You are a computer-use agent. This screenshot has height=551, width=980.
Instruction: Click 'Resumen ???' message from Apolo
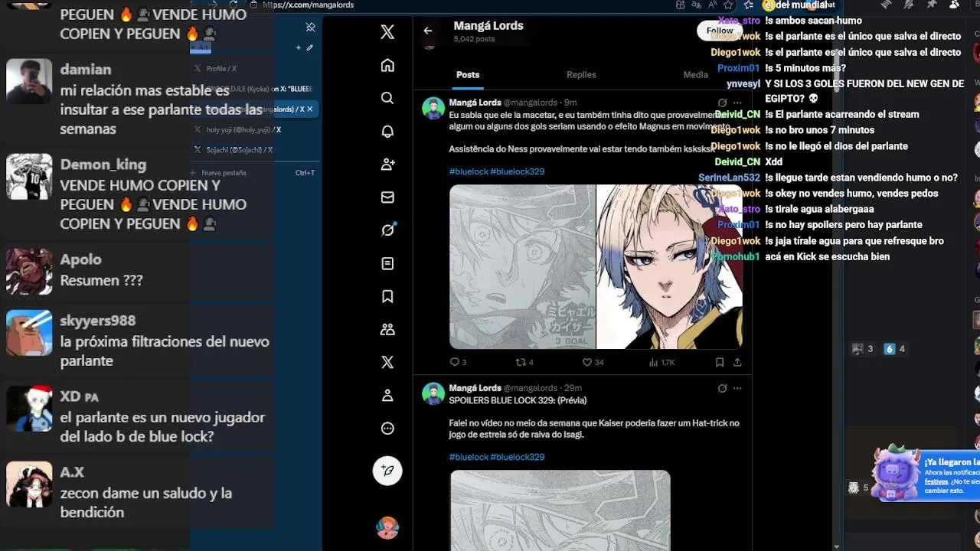(102, 281)
